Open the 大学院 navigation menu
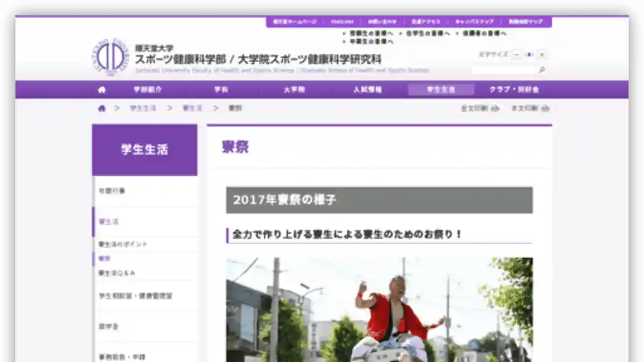This screenshot has height=362, width=644. [x=294, y=90]
